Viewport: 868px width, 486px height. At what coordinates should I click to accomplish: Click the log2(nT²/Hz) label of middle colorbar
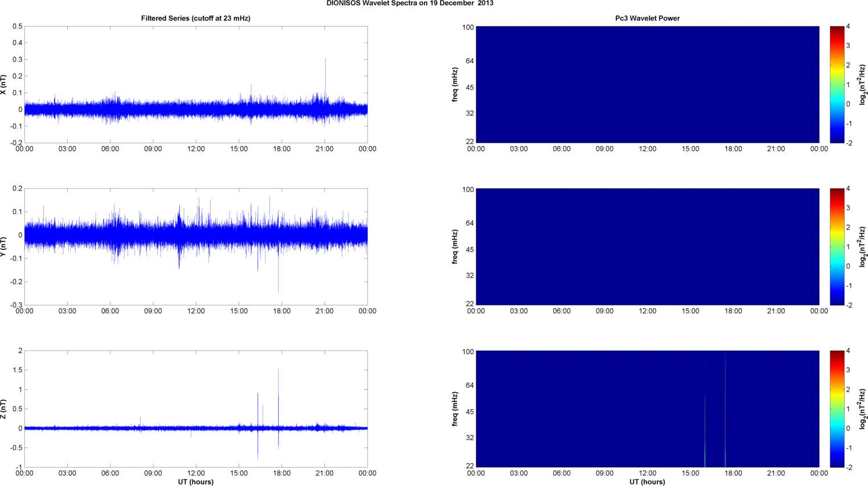coord(863,246)
